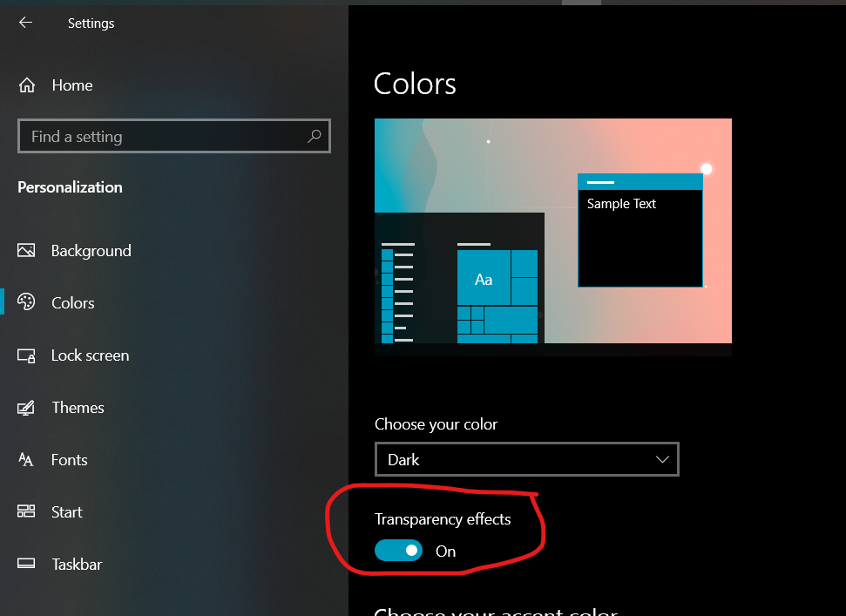Click the Taskbar icon

[x=26, y=564]
